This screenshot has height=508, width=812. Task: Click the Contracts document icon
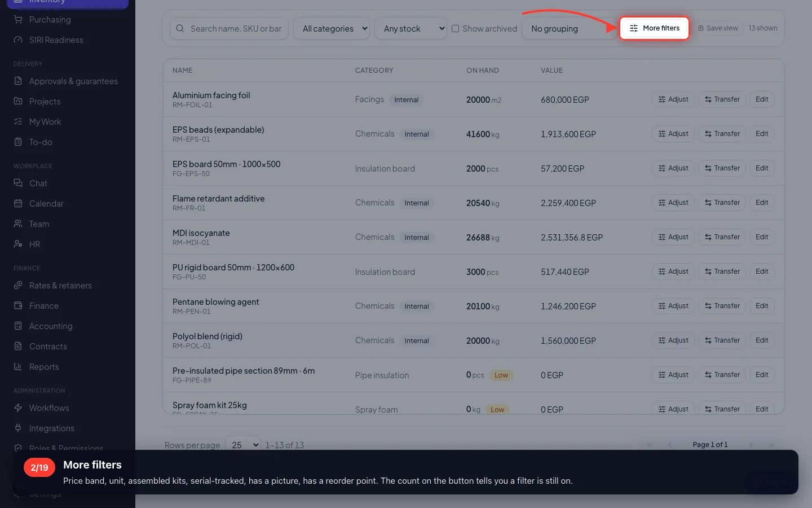pos(18,347)
